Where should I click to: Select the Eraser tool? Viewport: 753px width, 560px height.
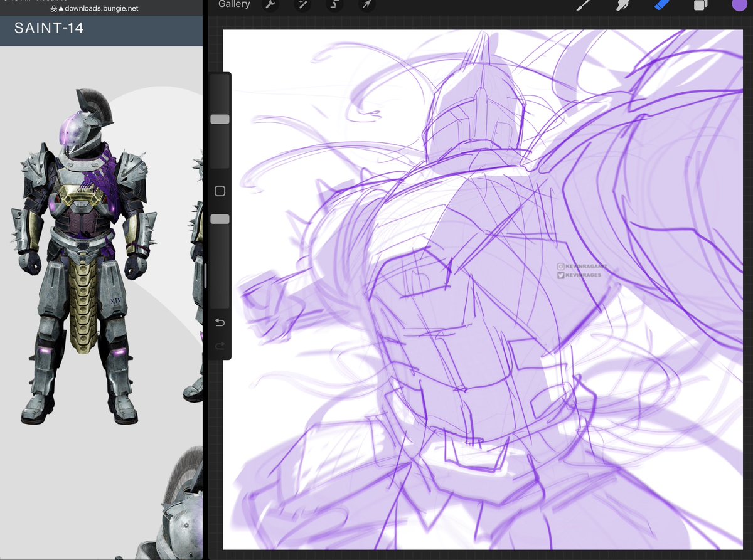(662, 5)
